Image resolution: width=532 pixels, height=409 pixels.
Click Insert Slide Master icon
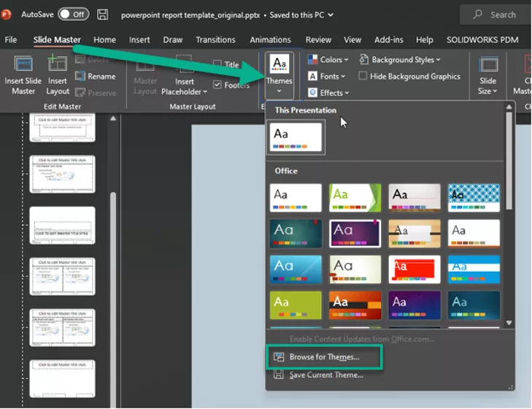[23, 64]
